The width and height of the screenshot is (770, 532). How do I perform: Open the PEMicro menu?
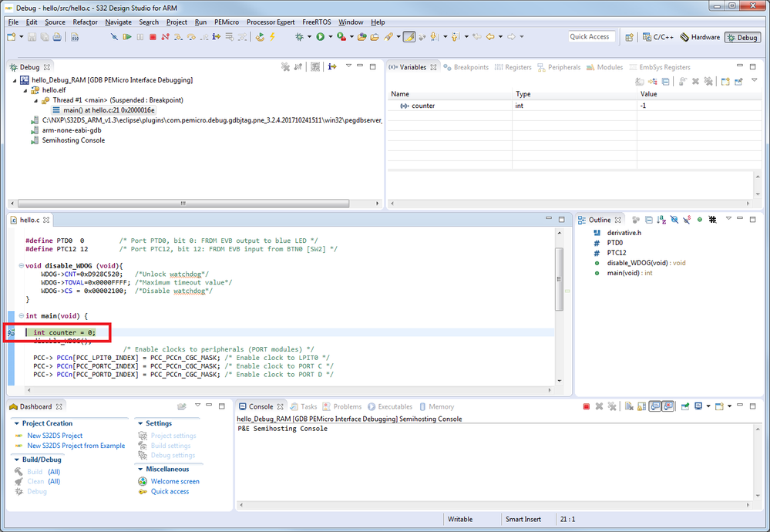pos(227,22)
